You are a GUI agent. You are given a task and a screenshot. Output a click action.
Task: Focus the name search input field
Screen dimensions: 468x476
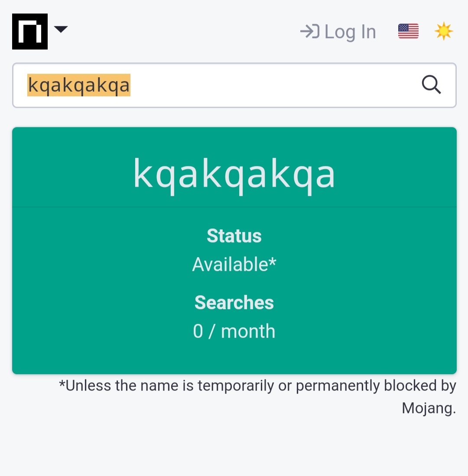coord(234,85)
